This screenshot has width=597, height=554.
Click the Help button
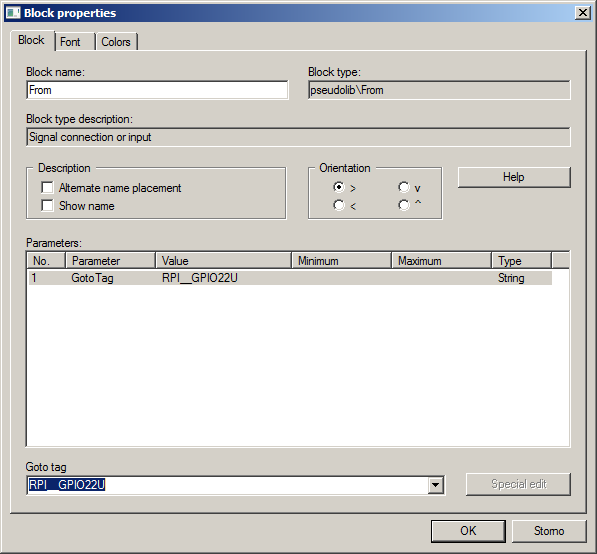click(x=514, y=177)
